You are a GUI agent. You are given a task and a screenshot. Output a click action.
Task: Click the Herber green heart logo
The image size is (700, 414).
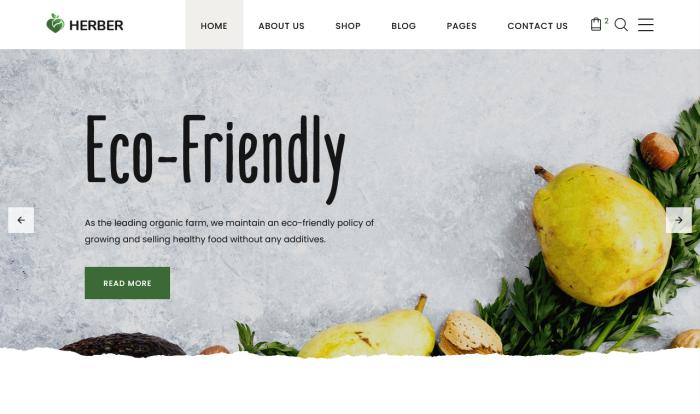(x=55, y=23)
